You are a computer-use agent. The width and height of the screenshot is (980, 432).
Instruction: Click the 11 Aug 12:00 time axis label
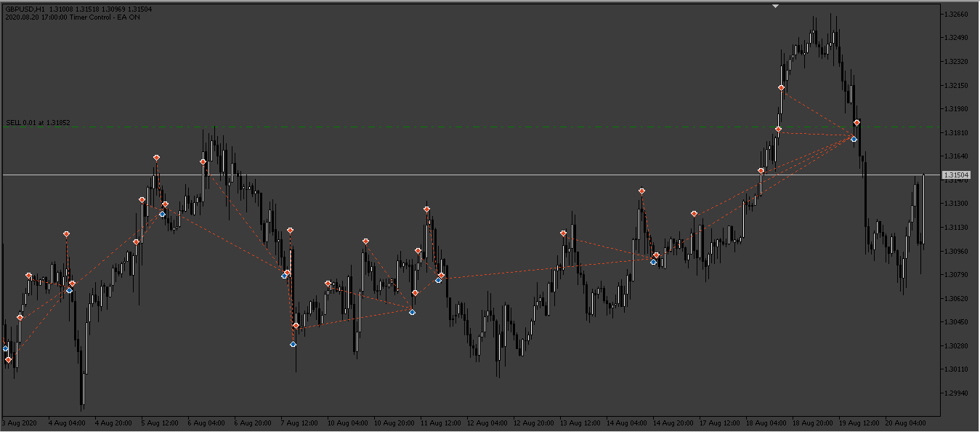(x=440, y=423)
